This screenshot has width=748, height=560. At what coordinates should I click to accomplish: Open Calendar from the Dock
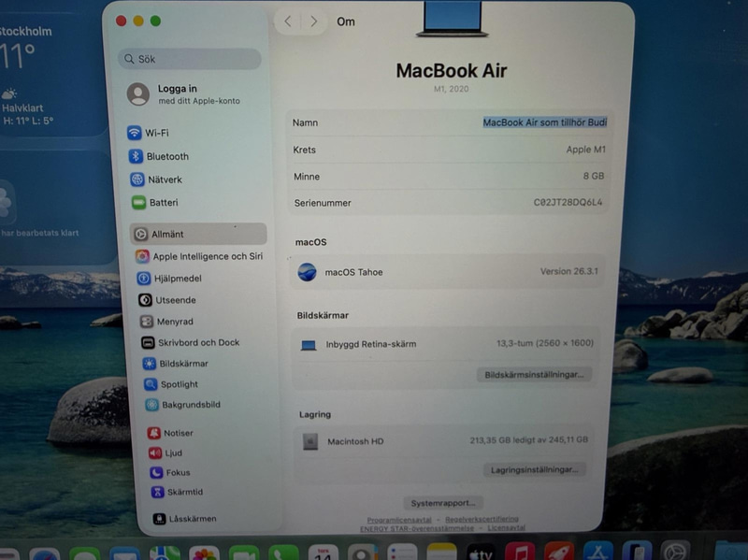(323, 553)
